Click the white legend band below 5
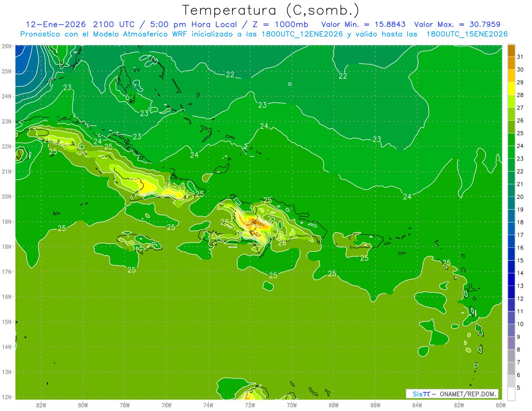This screenshot has width=532, height=411. [511, 394]
